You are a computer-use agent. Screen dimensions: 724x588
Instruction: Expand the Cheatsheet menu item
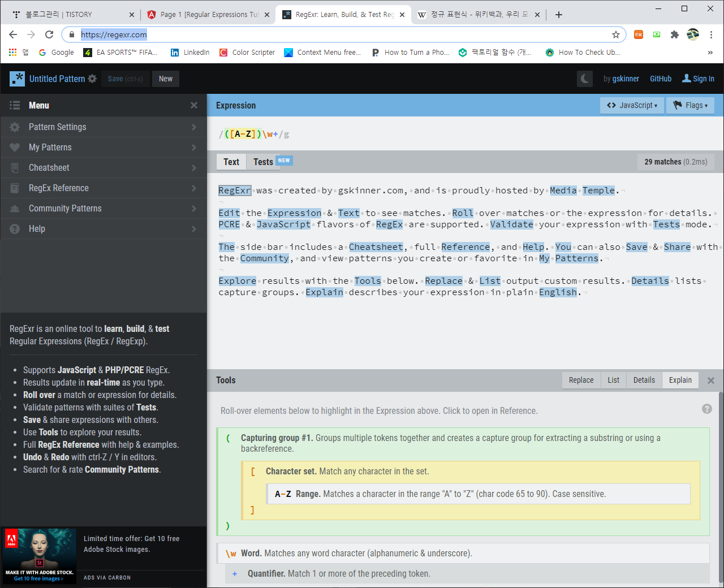coord(104,167)
